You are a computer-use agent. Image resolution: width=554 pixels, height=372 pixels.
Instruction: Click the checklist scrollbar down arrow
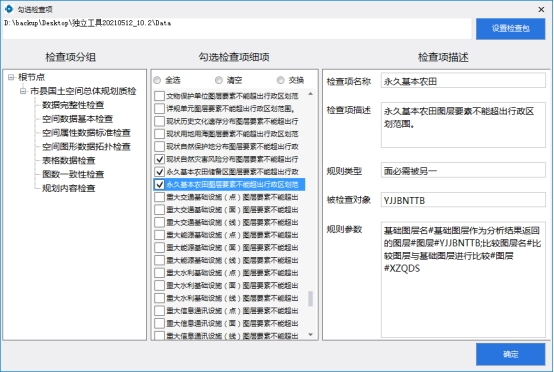(x=311, y=335)
